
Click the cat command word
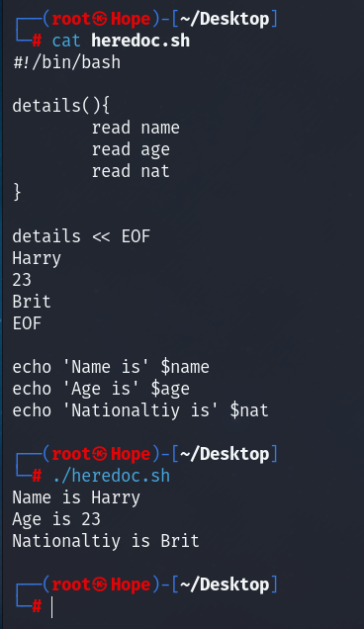(66, 41)
